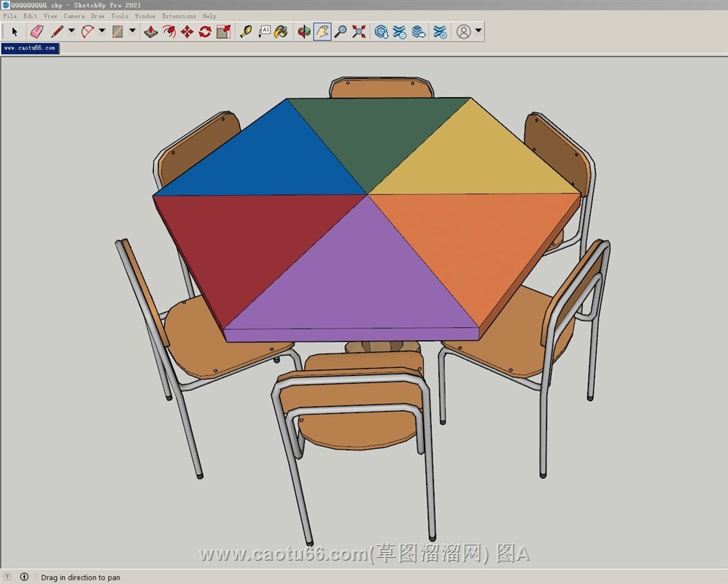Pick the Scale tool
The image size is (728, 584).
click(x=223, y=31)
